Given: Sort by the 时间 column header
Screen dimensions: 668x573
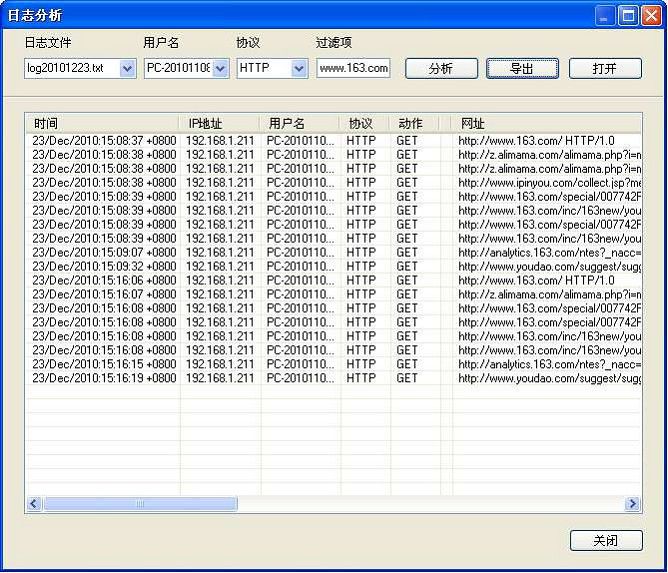Looking at the screenshot, I should (x=102, y=124).
